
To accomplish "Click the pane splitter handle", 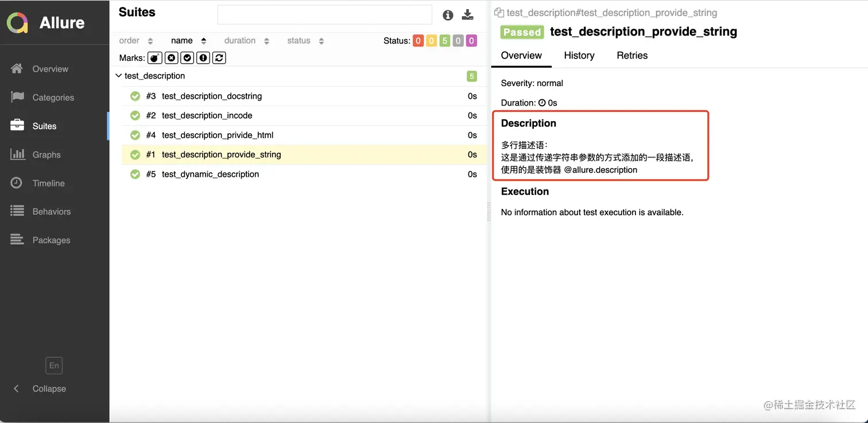I will pos(489,211).
